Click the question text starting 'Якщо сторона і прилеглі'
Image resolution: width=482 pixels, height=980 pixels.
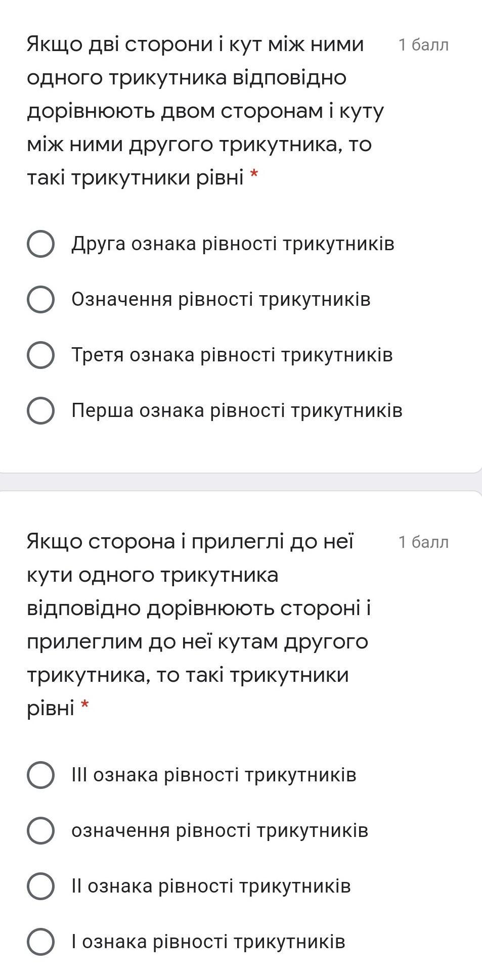(197, 624)
